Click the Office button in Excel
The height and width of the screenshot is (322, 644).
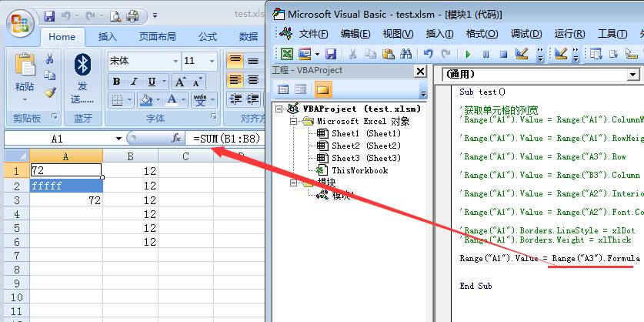coord(20,22)
